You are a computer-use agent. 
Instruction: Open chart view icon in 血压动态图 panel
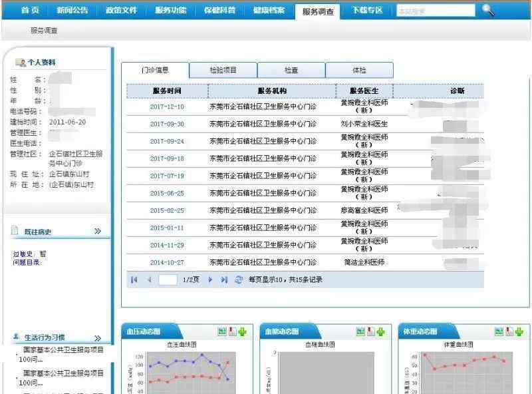222,331
